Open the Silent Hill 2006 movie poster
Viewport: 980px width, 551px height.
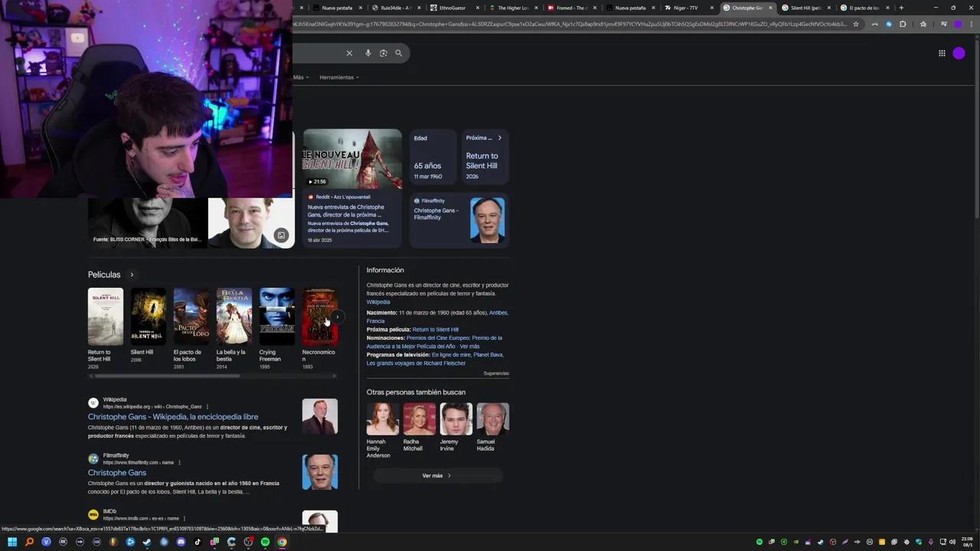coord(149,317)
